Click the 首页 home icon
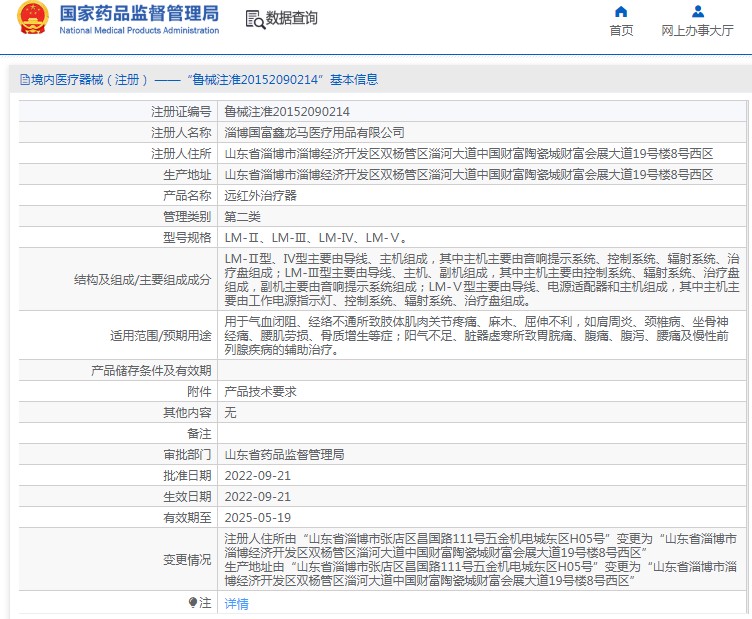The width and height of the screenshot is (752, 619). coord(621,11)
